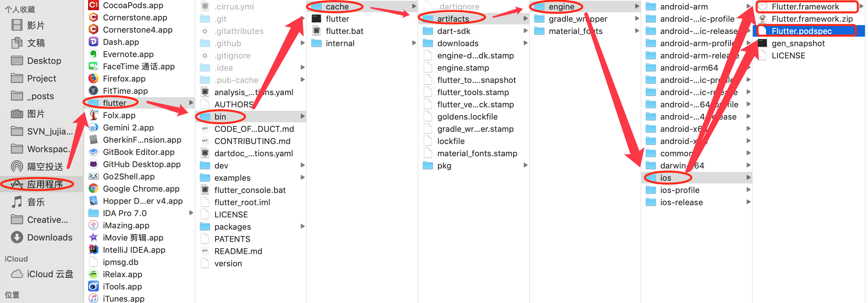Image resolution: width=868 pixels, height=303 pixels.
Task: Select the README.md file
Action: point(251,251)
